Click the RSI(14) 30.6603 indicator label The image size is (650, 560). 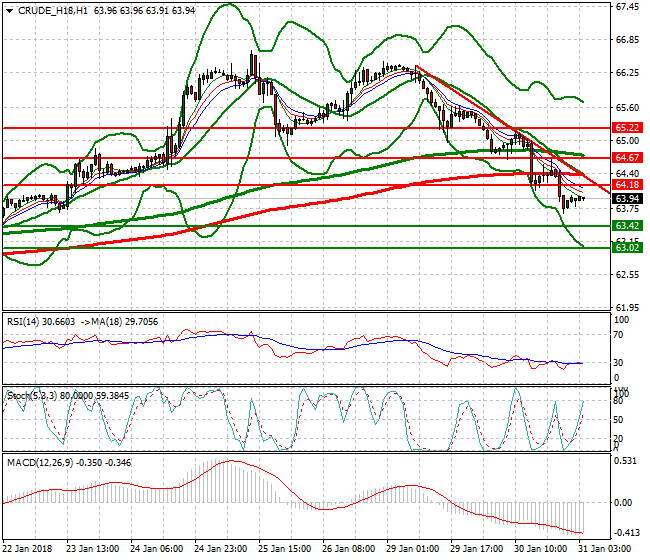41,322
